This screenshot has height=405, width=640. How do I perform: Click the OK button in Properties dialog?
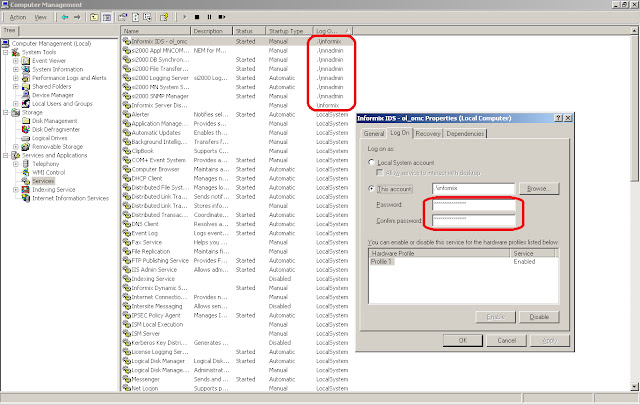[x=463, y=340]
